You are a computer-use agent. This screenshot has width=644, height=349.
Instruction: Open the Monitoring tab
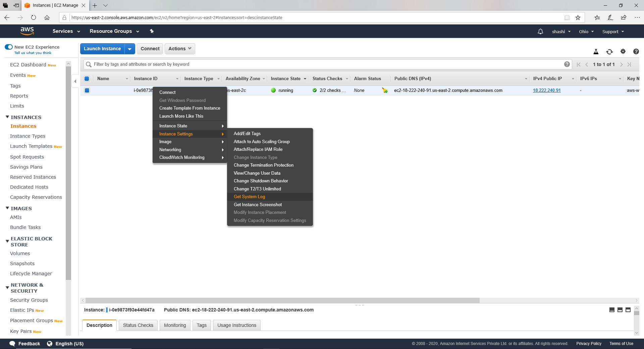(x=175, y=325)
